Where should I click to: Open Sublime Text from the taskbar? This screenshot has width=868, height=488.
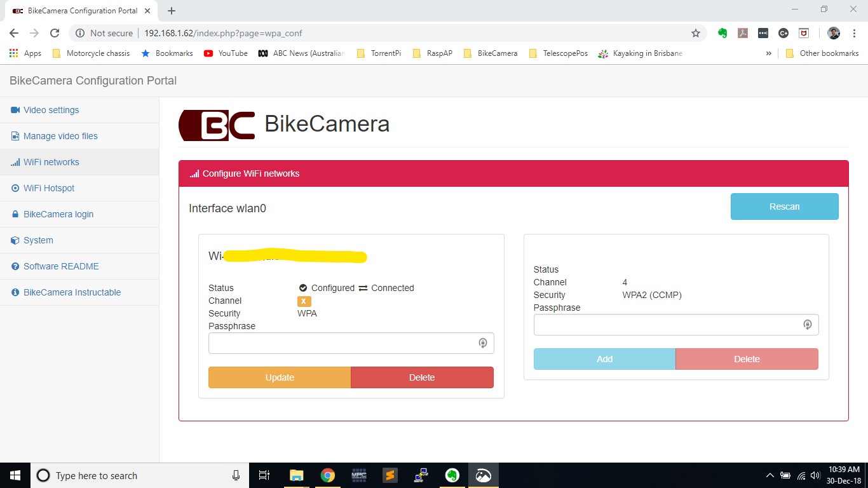(390, 475)
